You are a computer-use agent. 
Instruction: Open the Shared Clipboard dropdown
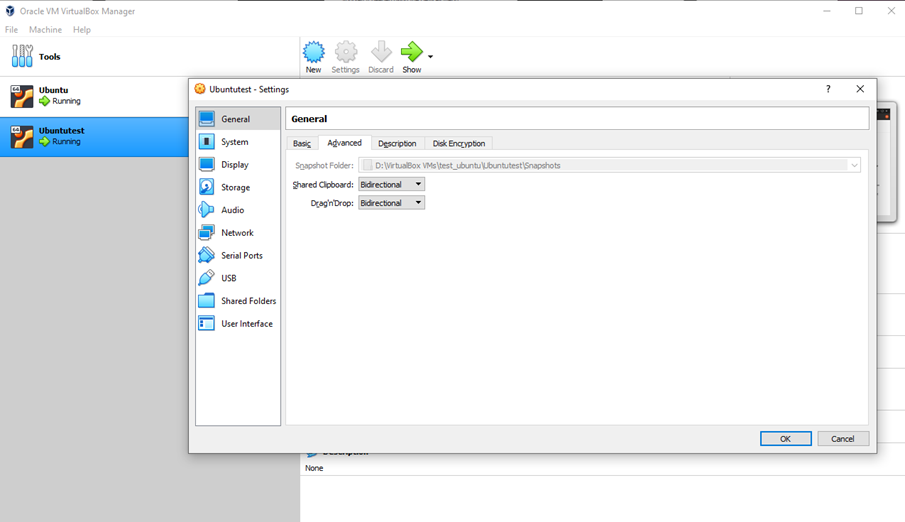(x=391, y=184)
